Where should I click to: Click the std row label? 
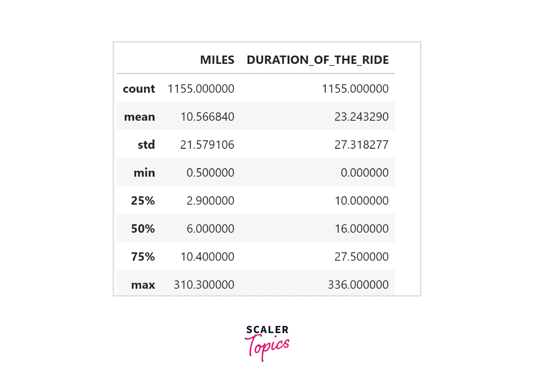tap(146, 145)
